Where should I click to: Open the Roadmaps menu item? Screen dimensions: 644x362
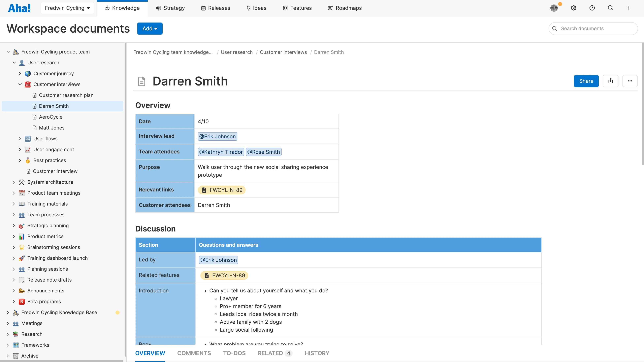(x=345, y=8)
